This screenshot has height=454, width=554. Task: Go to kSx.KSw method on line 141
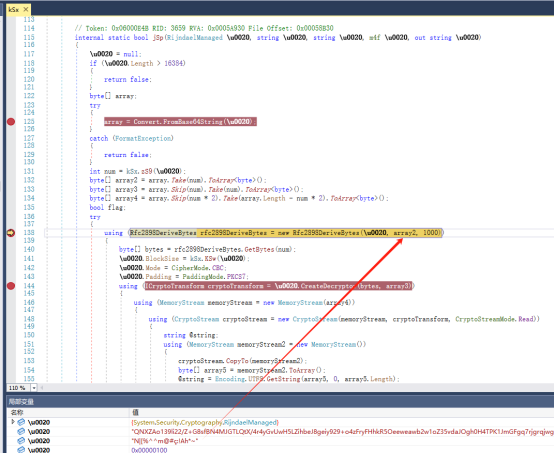(203, 259)
